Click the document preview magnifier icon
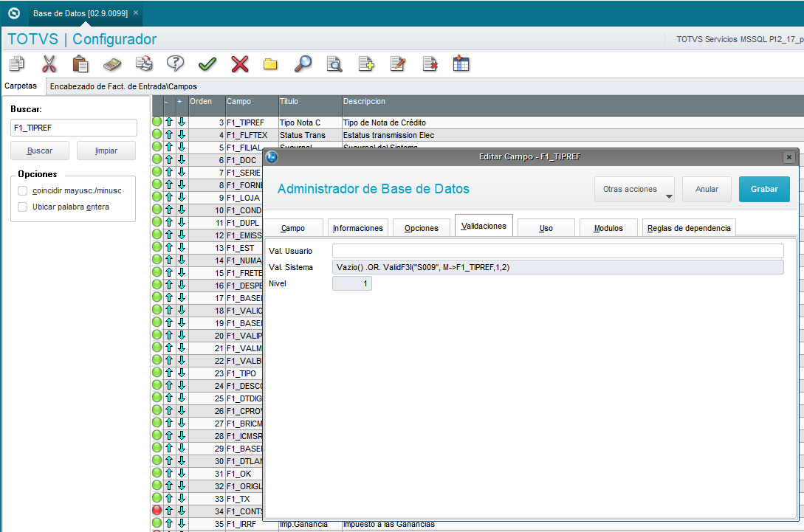This screenshot has height=532, width=804. click(x=334, y=64)
